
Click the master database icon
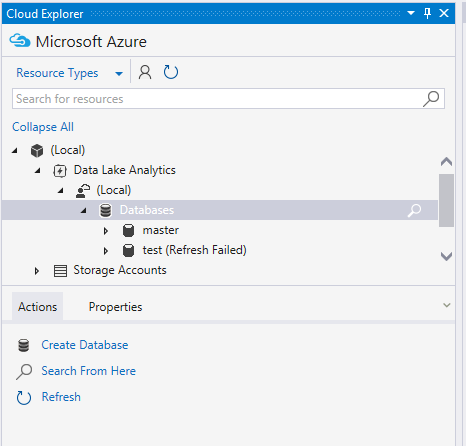pos(128,230)
